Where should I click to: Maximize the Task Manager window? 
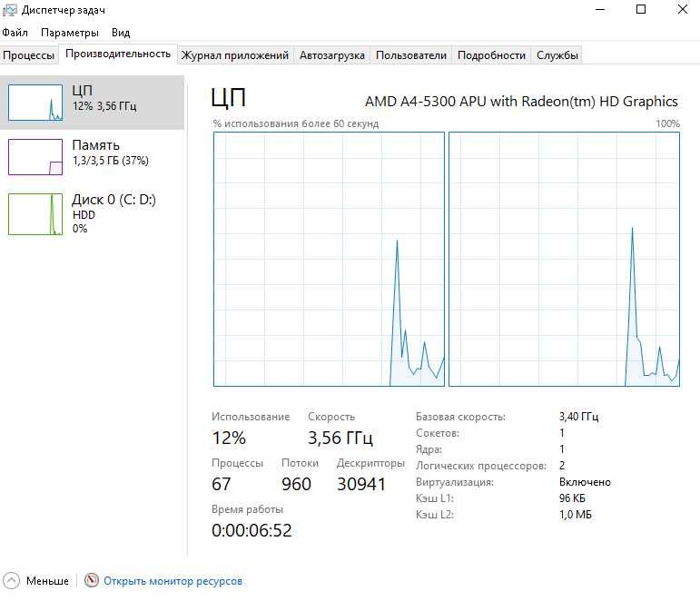[641, 9]
